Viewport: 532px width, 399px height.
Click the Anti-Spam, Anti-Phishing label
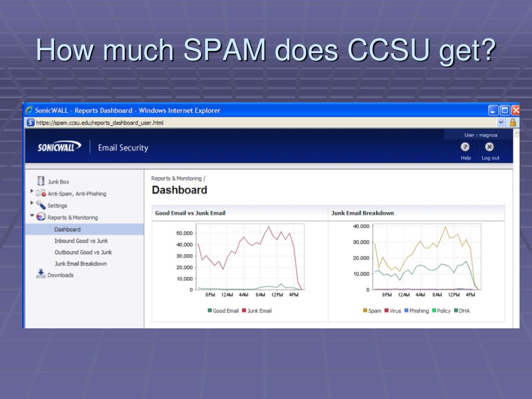pyautogui.click(x=77, y=194)
